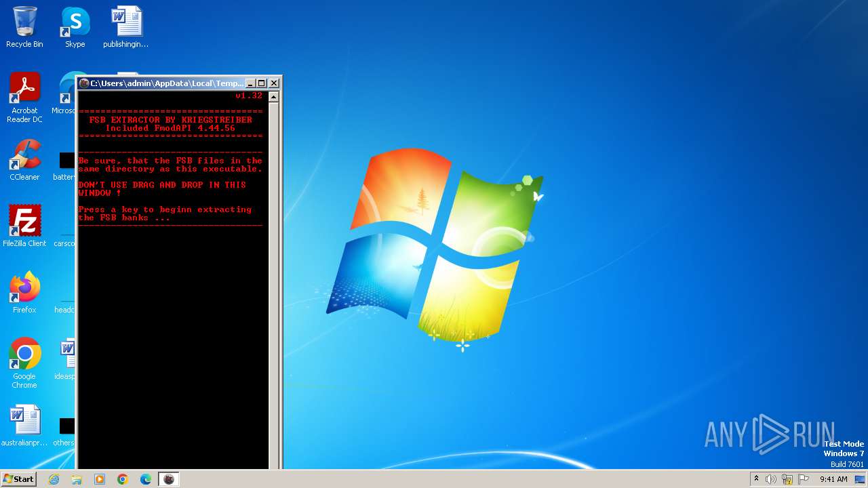This screenshot has width=868, height=488.
Task: Click 'Be sure, that the FSB files' line
Action: [170, 161]
